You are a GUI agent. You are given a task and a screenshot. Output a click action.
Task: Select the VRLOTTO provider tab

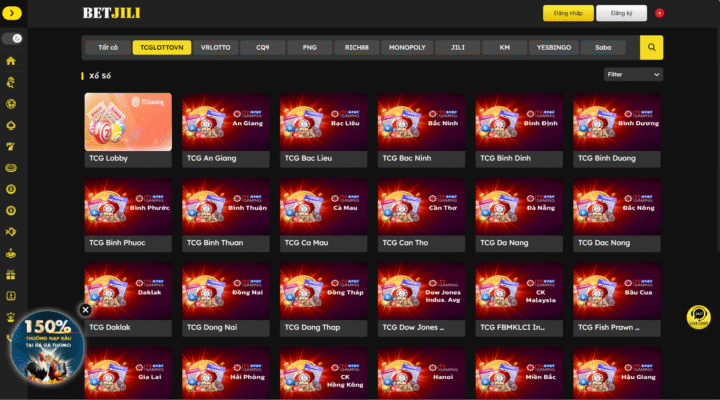tap(215, 47)
